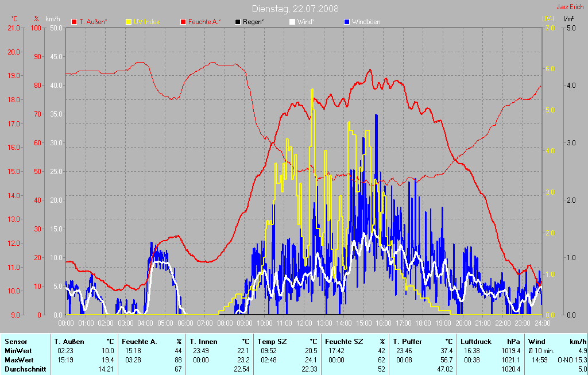Click the Jarz Erich author label
Viewport: 588px width, 375px height.
click(x=570, y=7)
